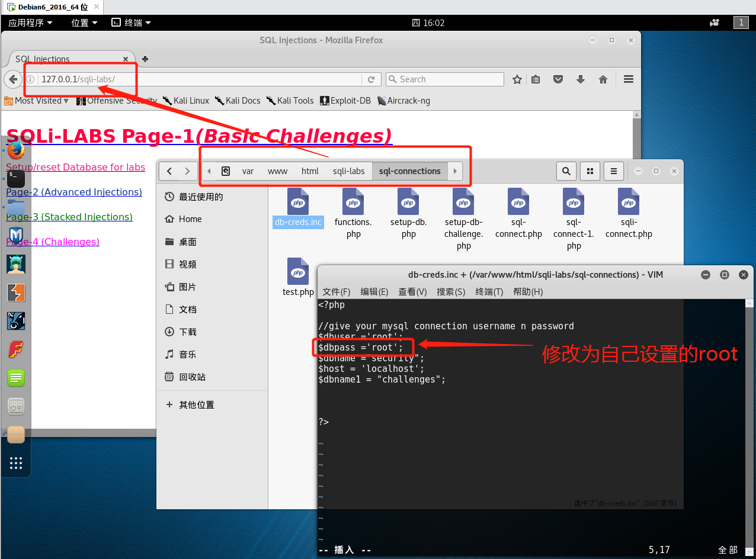Open the 位置 menu in top bar
756x559 pixels.
[84, 23]
